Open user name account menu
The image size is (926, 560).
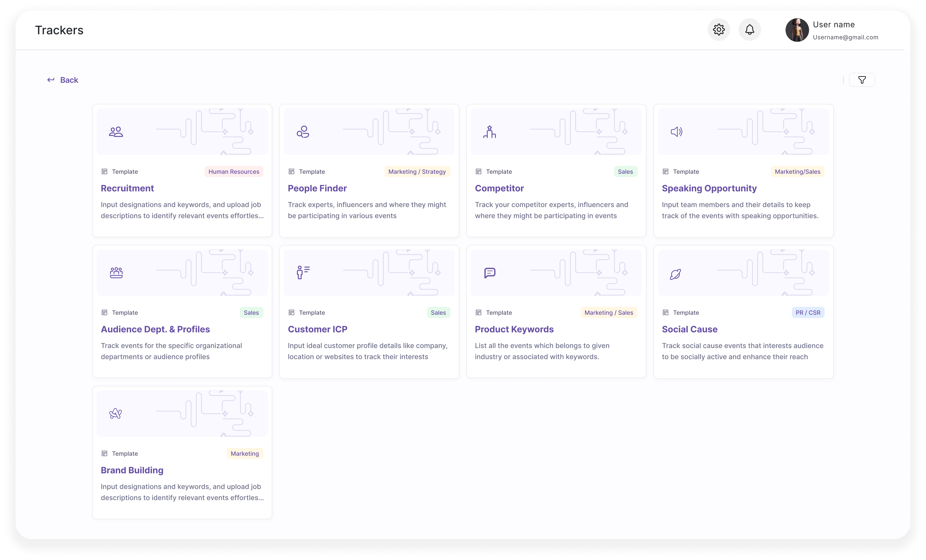click(834, 25)
